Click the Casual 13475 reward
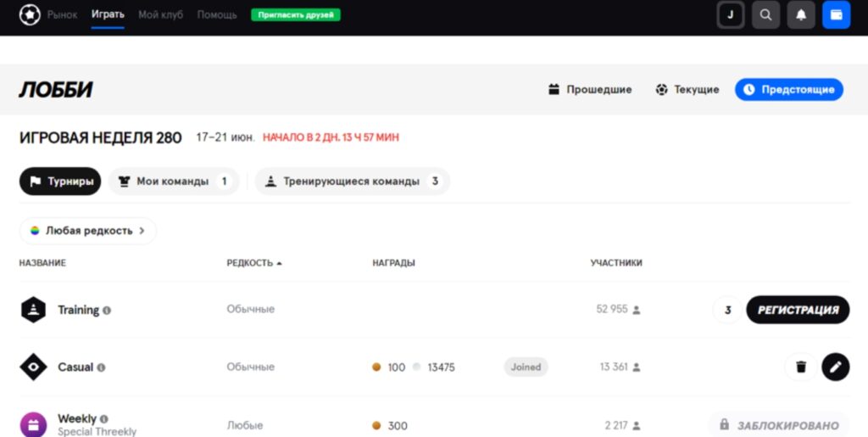The image size is (868, 437). pyautogui.click(x=434, y=367)
